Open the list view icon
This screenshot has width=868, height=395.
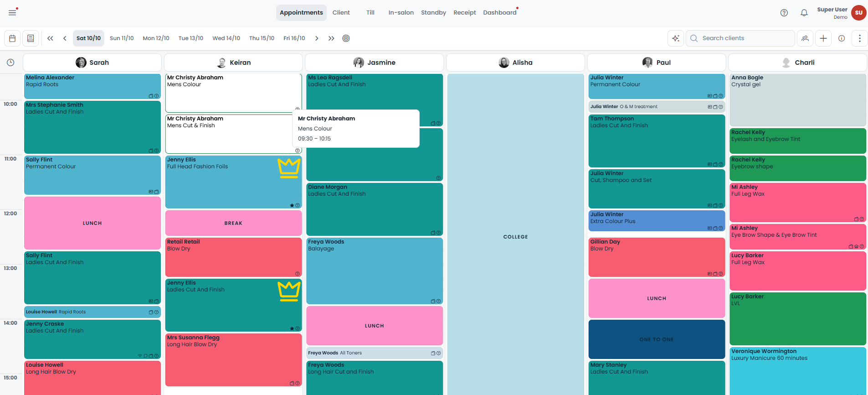[x=31, y=38]
